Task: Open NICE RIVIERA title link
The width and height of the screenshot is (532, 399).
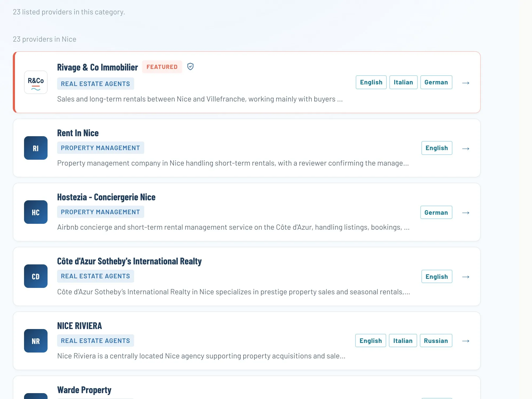Action: coord(80,326)
